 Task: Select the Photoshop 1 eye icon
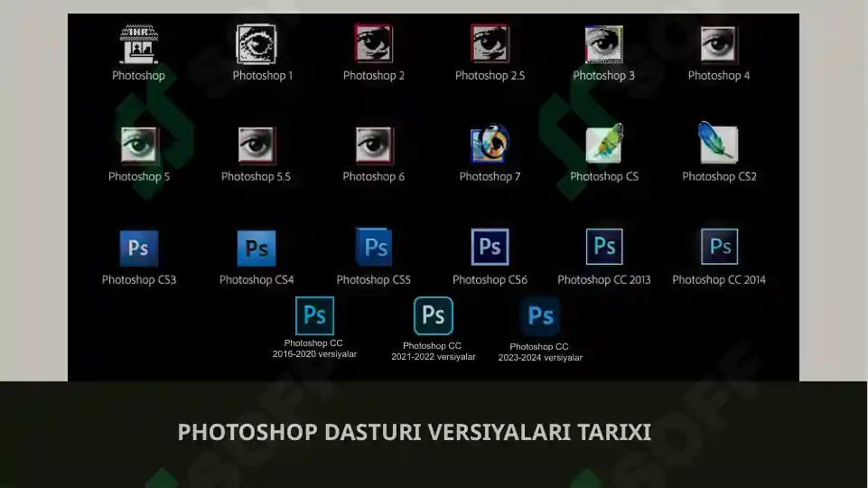[x=256, y=43]
